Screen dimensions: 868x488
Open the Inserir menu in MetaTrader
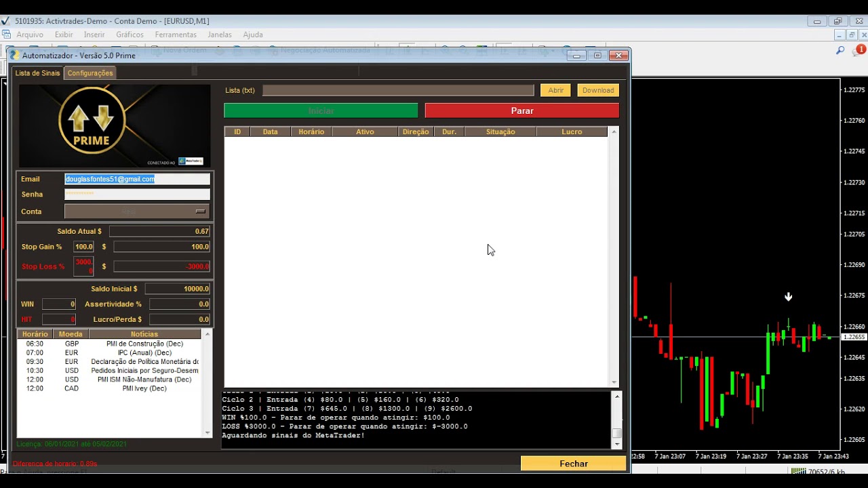pos(94,35)
